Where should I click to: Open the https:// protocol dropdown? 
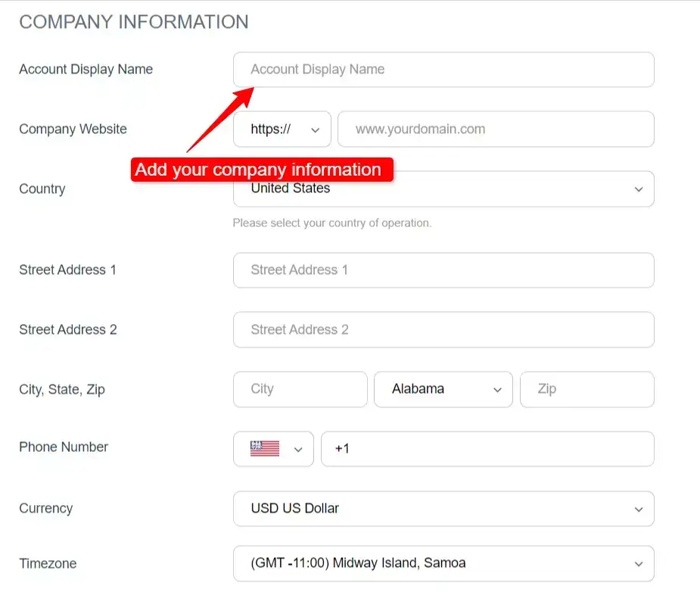[x=282, y=129]
